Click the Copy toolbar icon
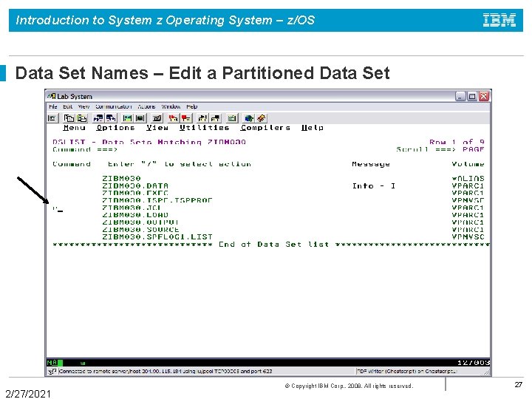The height and width of the screenshot is (399, 532). pos(69,118)
